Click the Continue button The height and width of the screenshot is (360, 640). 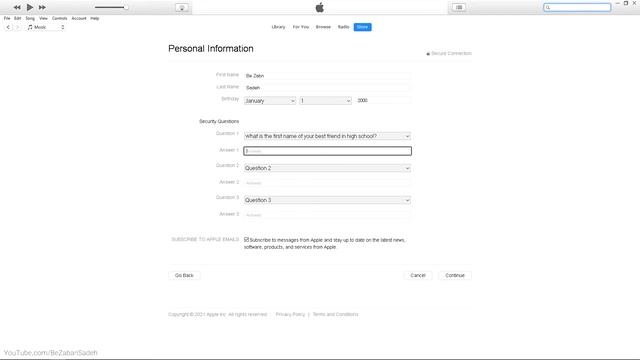455,276
